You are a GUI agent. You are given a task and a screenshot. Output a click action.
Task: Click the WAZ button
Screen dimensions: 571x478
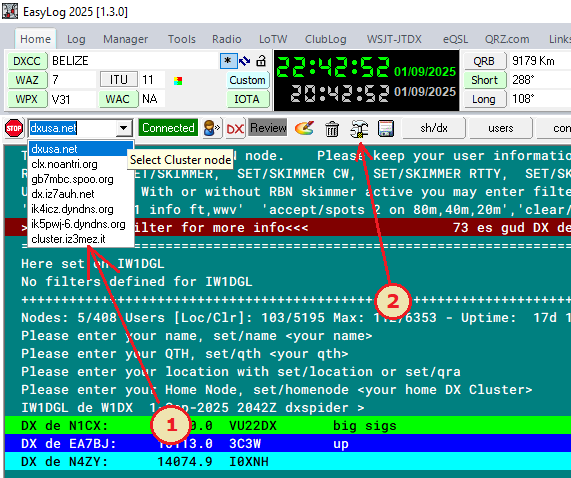(27, 80)
